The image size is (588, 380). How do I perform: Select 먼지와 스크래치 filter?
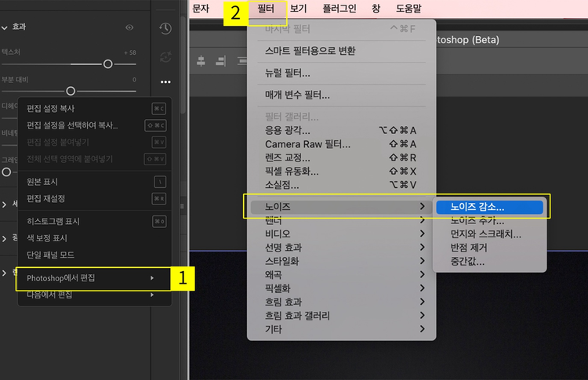pos(489,234)
